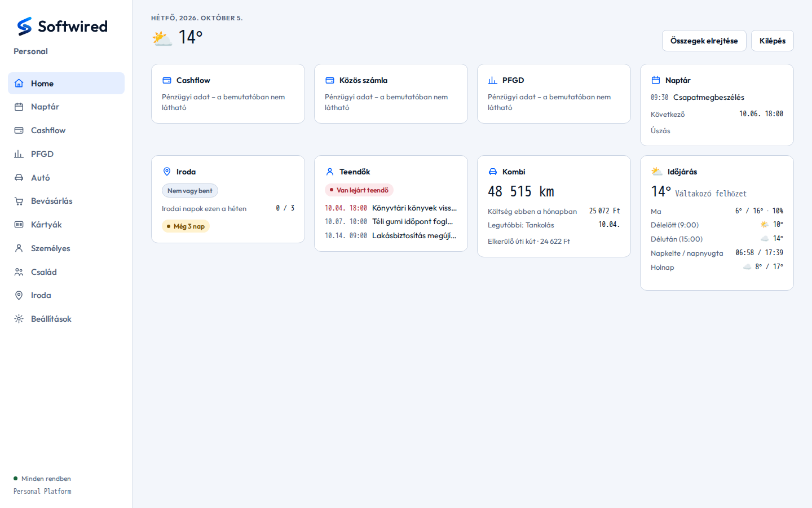Open the Közös számla card title
Viewport: 812px width, 508px height.
pos(363,80)
